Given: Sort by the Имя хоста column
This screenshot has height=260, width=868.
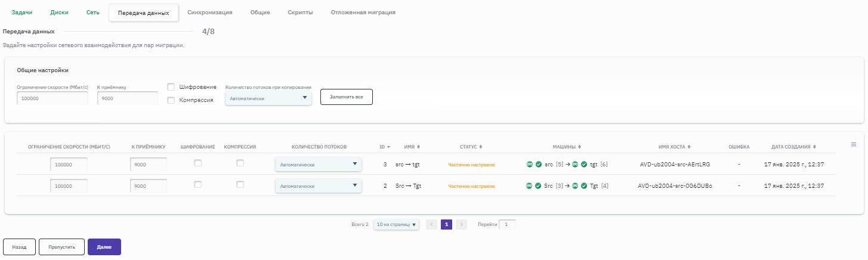Looking at the screenshot, I should pyautogui.click(x=688, y=147).
